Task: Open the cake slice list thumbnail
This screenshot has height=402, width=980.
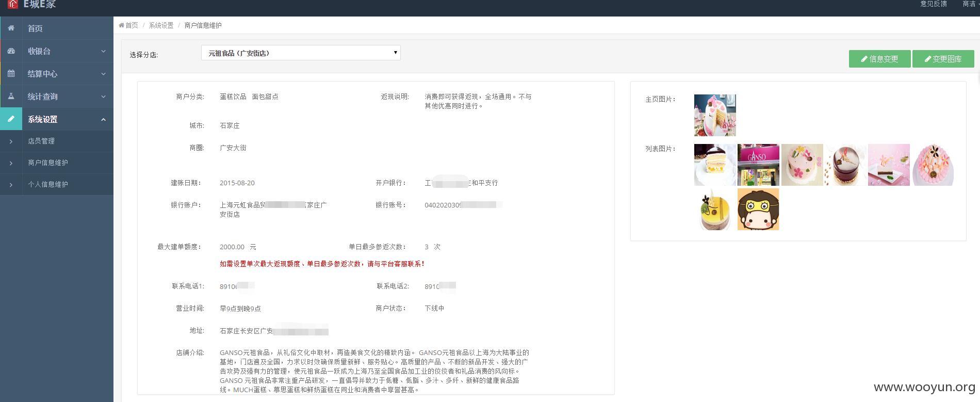Action: [715, 165]
